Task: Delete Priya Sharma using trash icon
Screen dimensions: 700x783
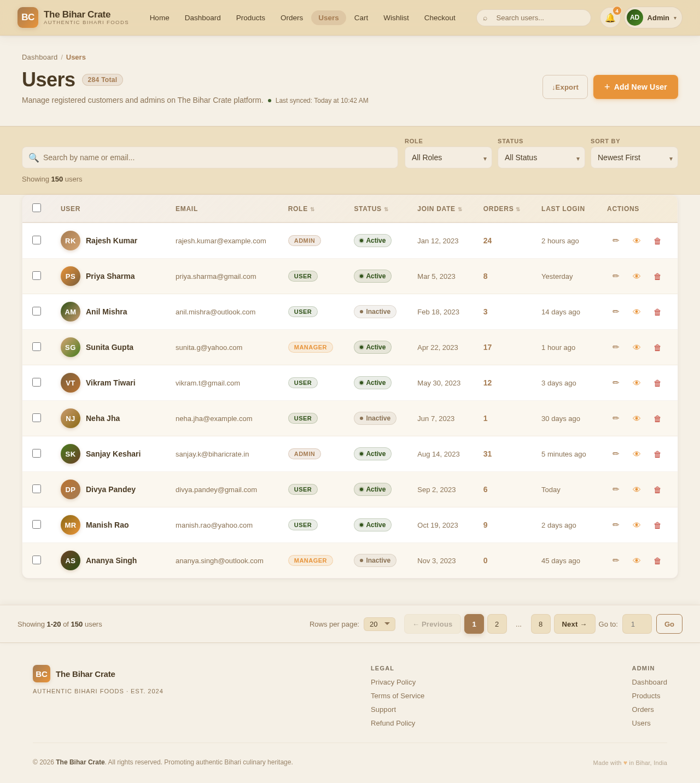Action: point(657,276)
